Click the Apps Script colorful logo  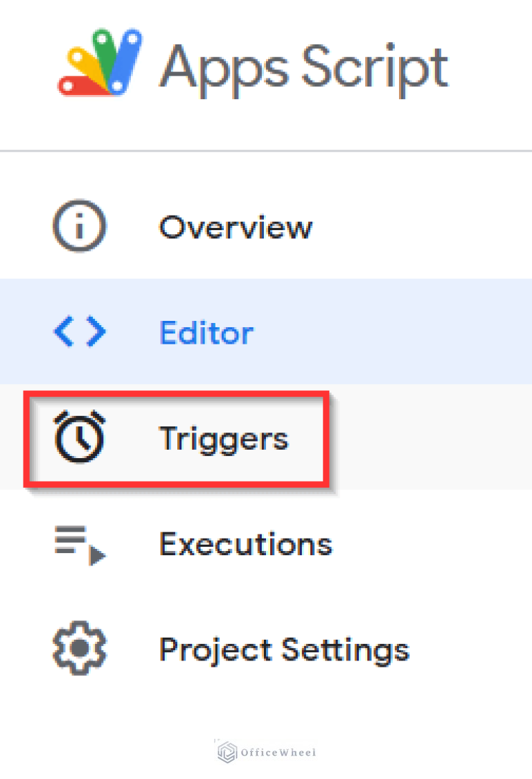coord(103,62)
